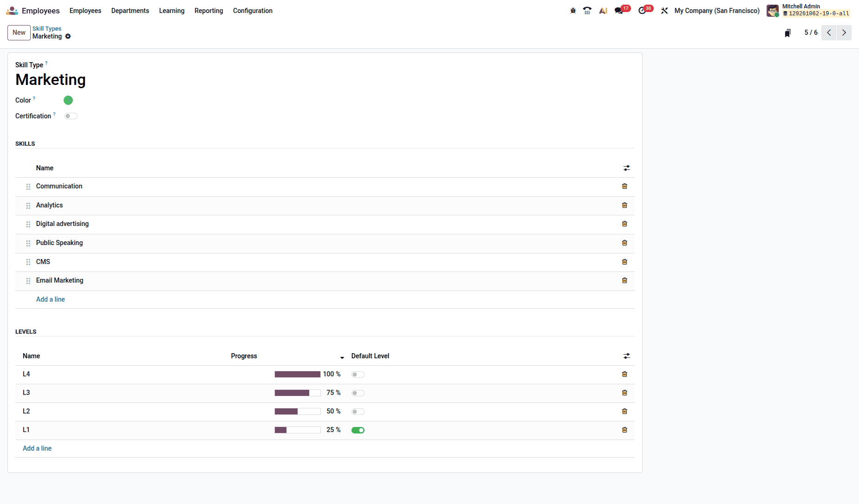Enable default level for L2

point(358,412)
